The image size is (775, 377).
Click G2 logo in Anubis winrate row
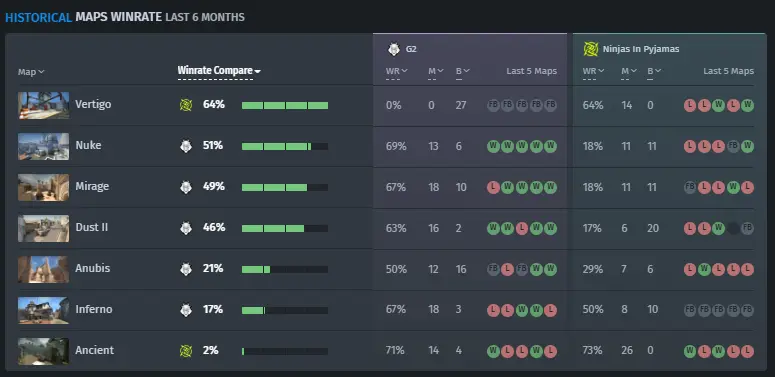tap(186, 269)
